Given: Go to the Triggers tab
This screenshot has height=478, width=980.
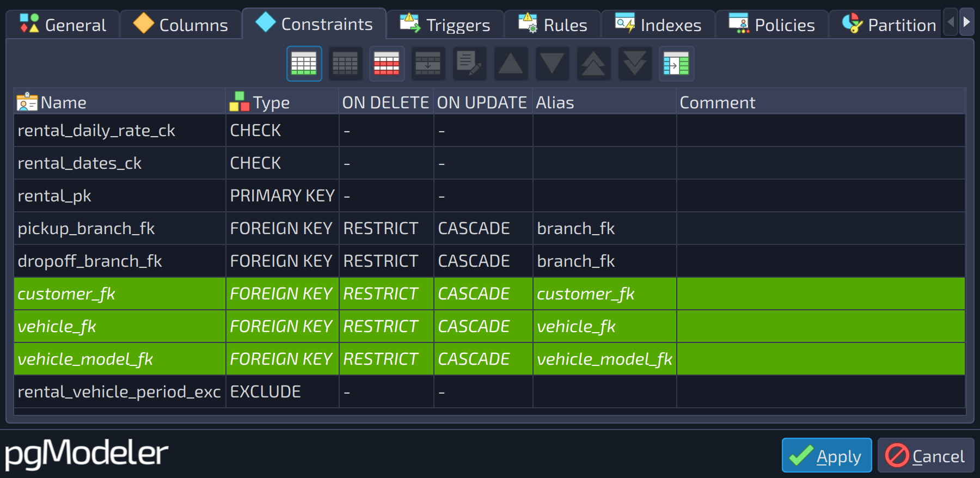Looking at the screenshot, I should (445, 24).
